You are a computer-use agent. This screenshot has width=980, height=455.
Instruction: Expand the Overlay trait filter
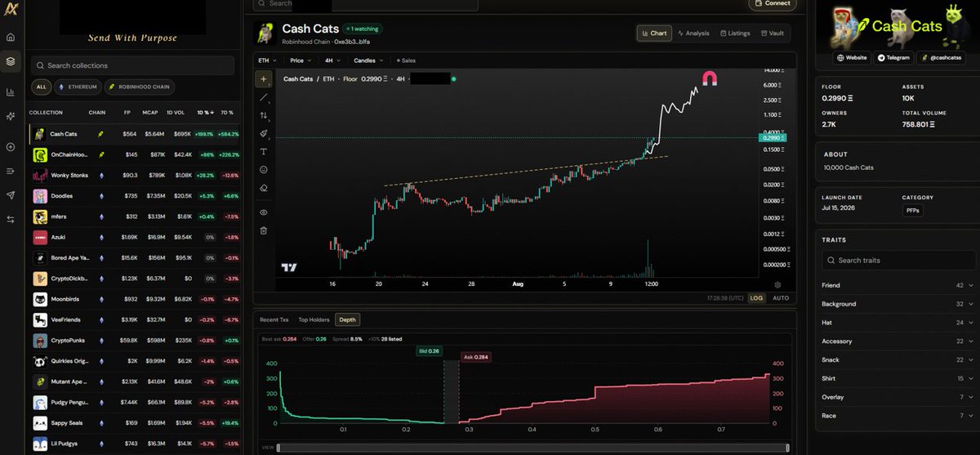point(898,397)
